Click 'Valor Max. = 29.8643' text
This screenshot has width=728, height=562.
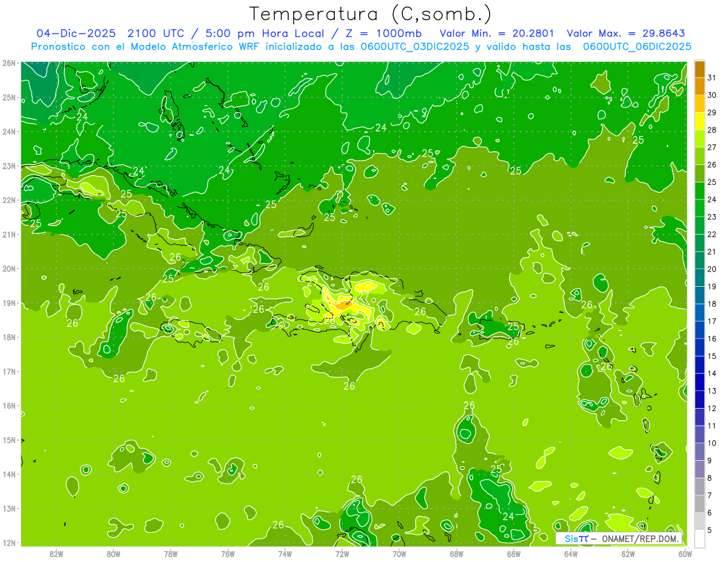[x=625, y=33]
